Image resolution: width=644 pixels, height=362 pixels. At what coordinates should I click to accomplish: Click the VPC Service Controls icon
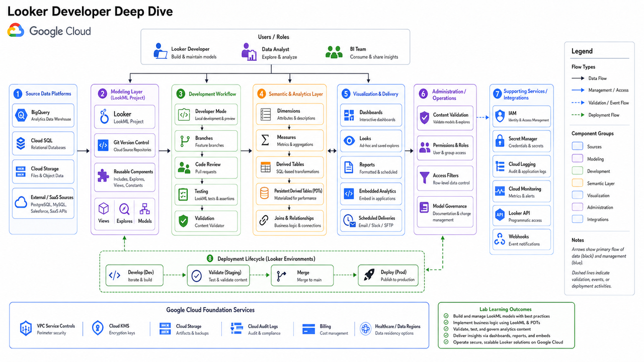pyautogui.click(x=25, y=329)
